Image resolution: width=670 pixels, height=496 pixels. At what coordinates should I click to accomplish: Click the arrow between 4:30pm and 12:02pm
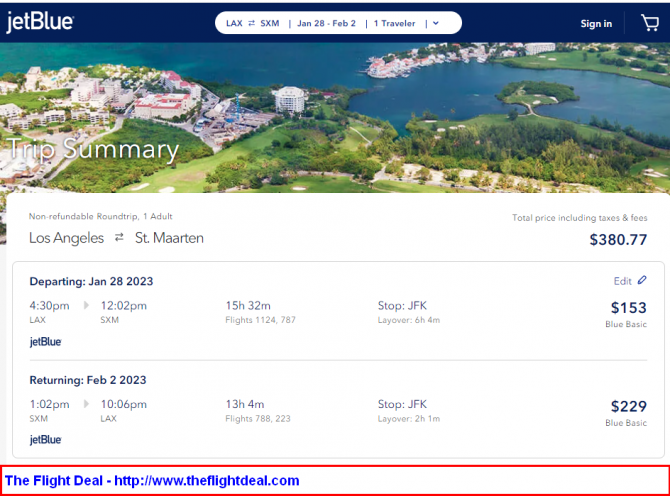click(85, 307)
